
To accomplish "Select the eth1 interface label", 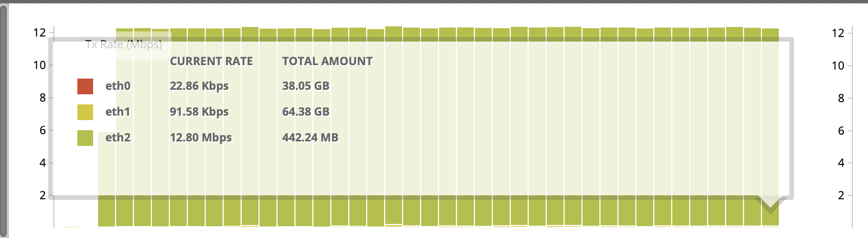I will [118, 112].
